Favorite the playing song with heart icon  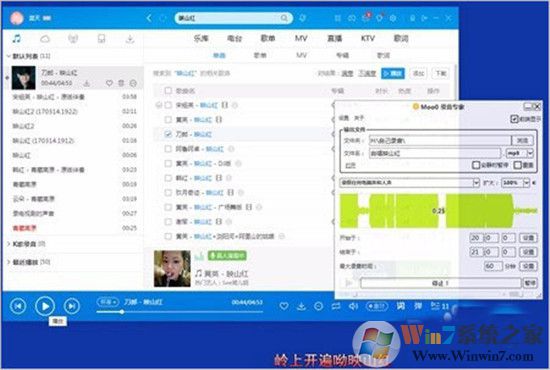pyautogui.click(x=284, y=306)
